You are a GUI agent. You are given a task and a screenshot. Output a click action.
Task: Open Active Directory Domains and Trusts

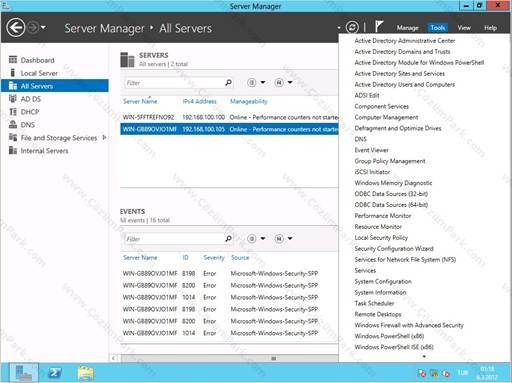[402, 52]
